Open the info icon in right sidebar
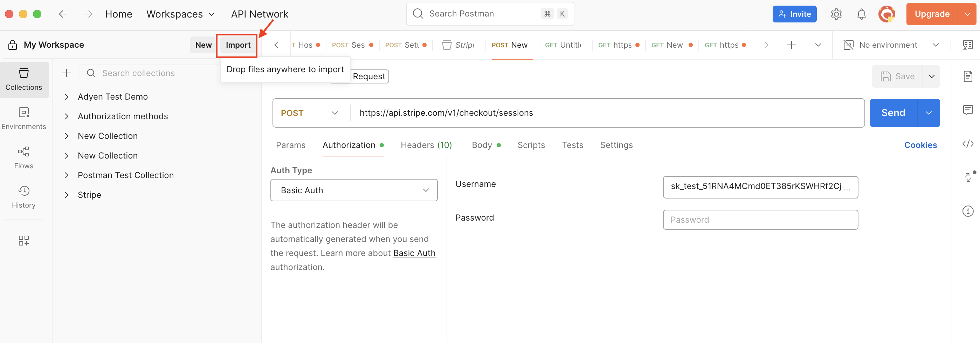 (968, 211)
